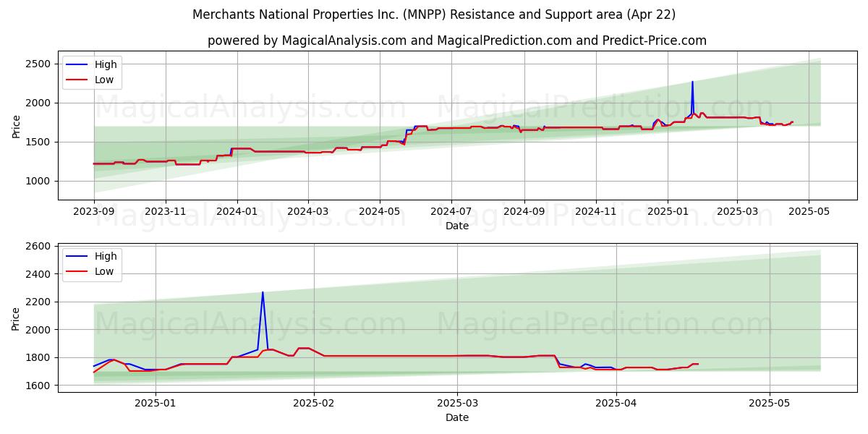The image size is (868, 434).
Task: Click the 2200 price tick in bottom chart
Action: pyautogui.click(x=37, y=302)
